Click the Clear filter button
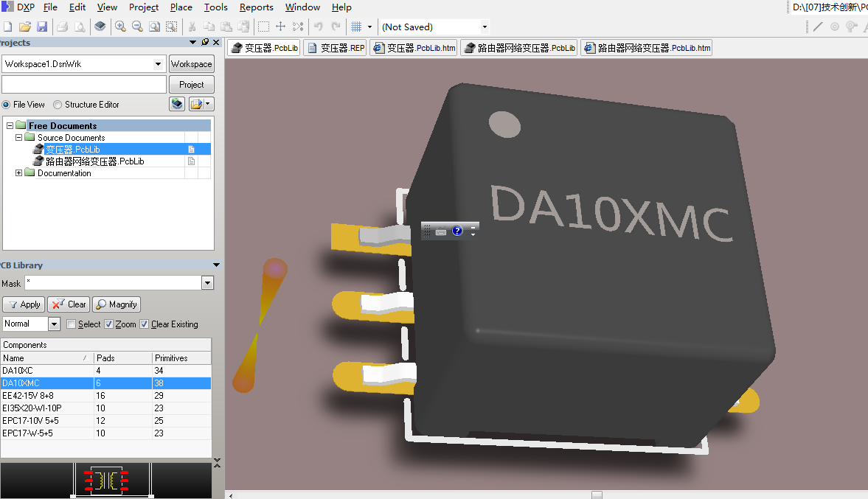The width and height of the screenshot is (868, 499). pyautogui.click(x=69, y=304)
